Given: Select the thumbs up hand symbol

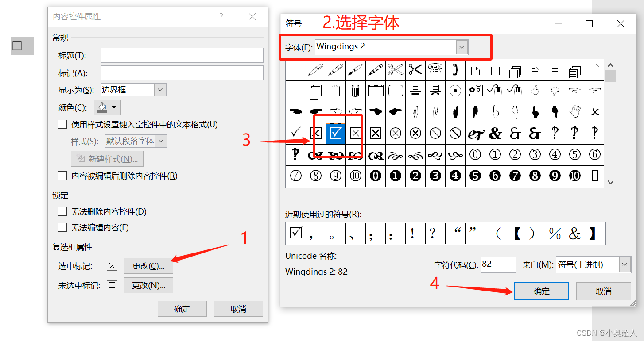Looking at the screenshot, I should (x=535, y=91).
